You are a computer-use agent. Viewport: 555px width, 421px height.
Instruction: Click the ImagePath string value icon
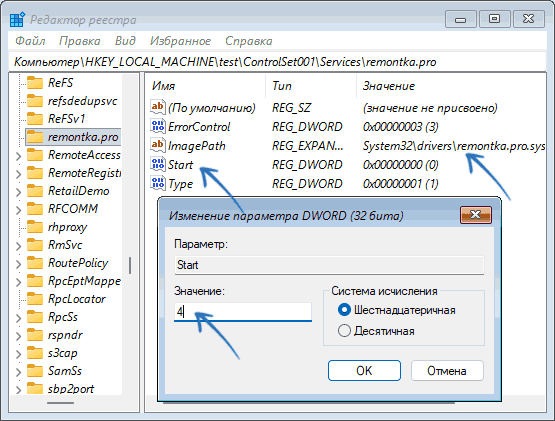click(158, 145)
